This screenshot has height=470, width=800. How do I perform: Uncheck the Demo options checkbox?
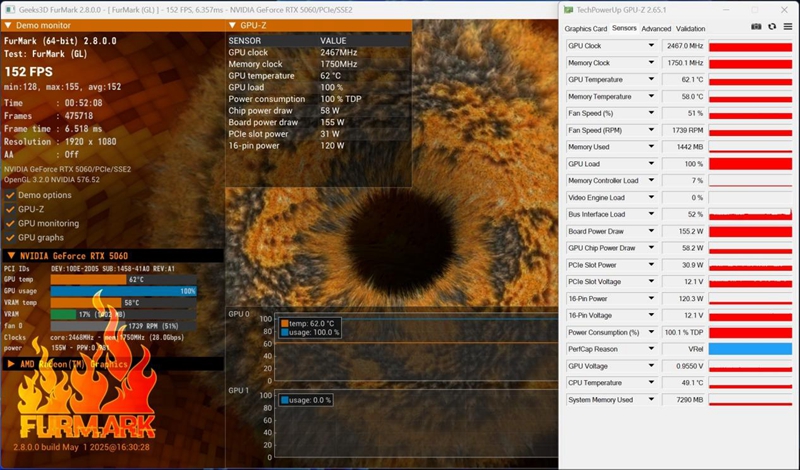[x=9, y=195]
